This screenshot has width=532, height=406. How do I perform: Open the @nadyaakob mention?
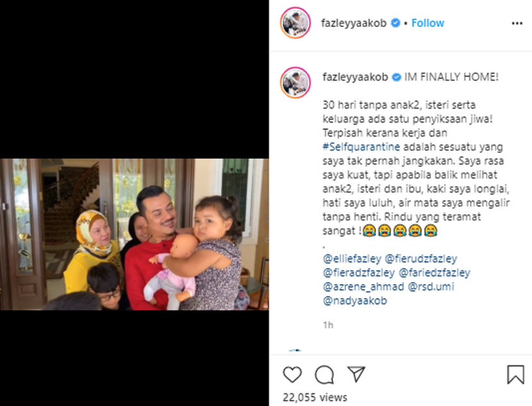click(x=355, y=300)
